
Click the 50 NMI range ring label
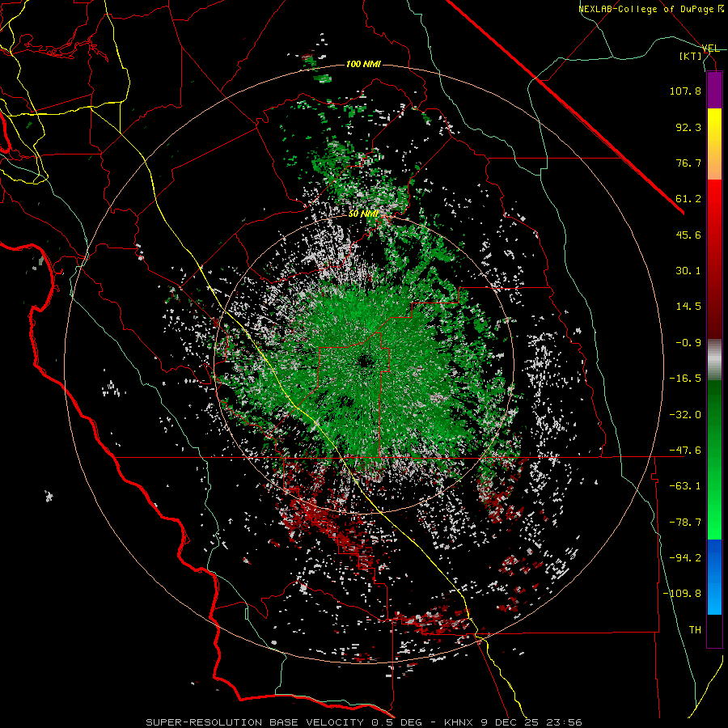pos(363,214)
